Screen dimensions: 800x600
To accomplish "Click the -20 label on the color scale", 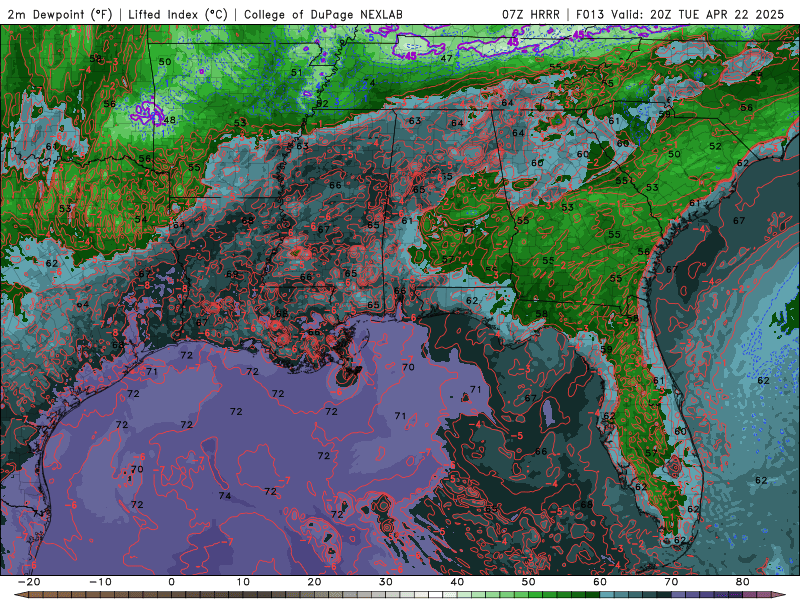I will pyautogui.click(x=29, y=582).
